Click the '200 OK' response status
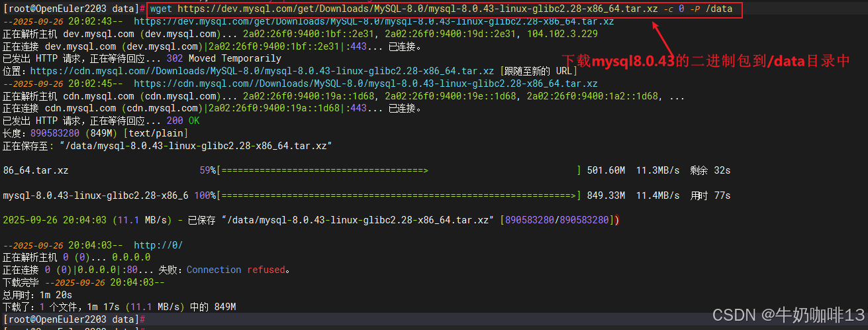Screen dimensions: 868x330 tap(183, 121)
